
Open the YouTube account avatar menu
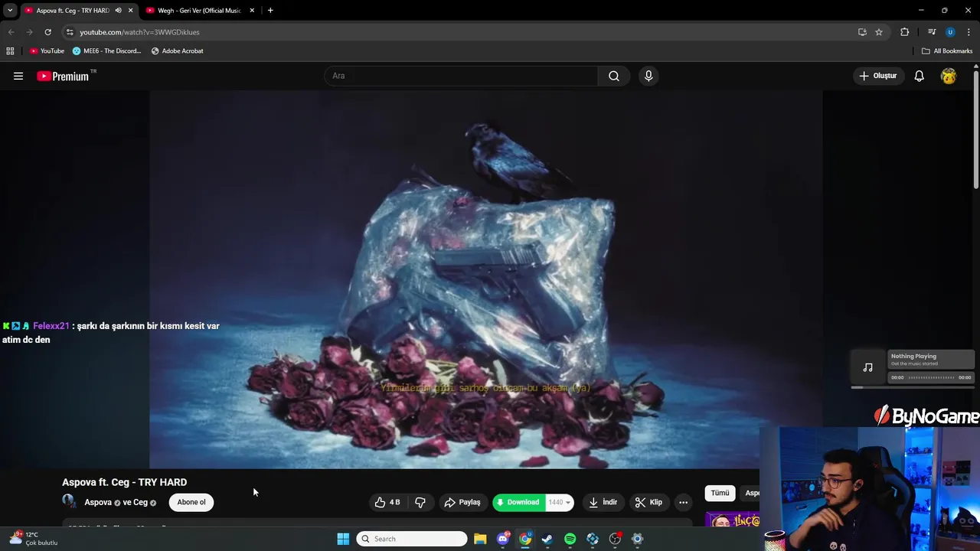pos(949,76)
